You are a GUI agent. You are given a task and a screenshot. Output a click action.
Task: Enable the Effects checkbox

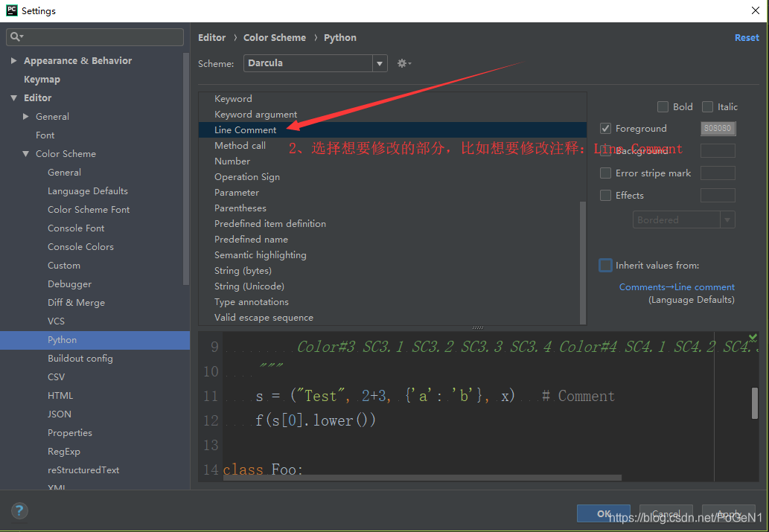click(606, 195)
